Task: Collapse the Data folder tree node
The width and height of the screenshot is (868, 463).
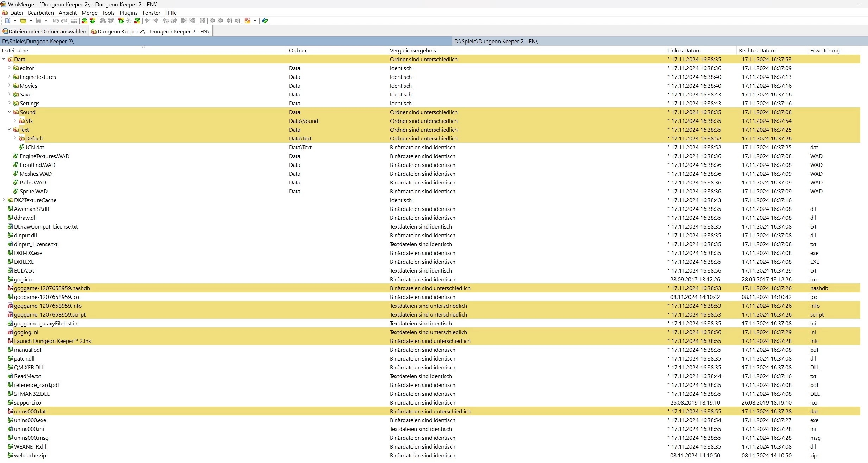Action: 4,59
